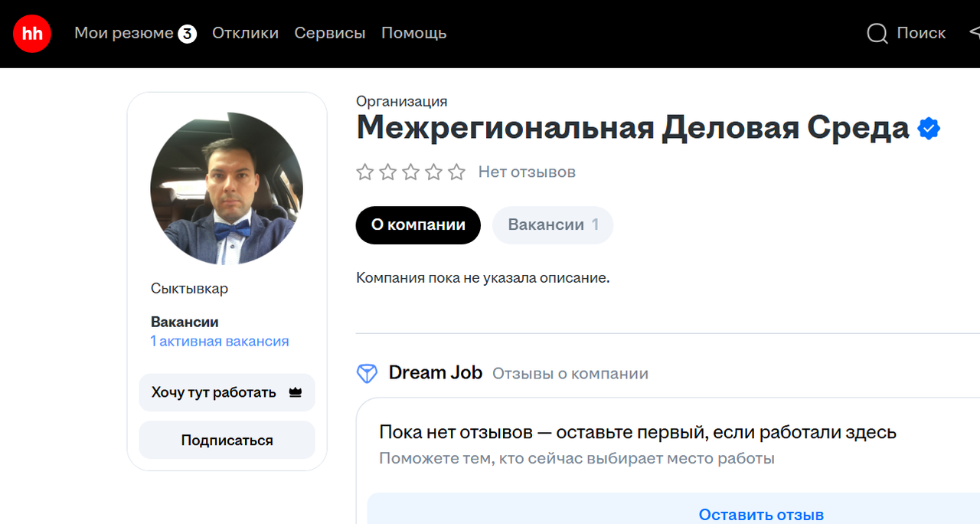Click the third rating star
The image size is (980, 524).
(x=411, y=172)
